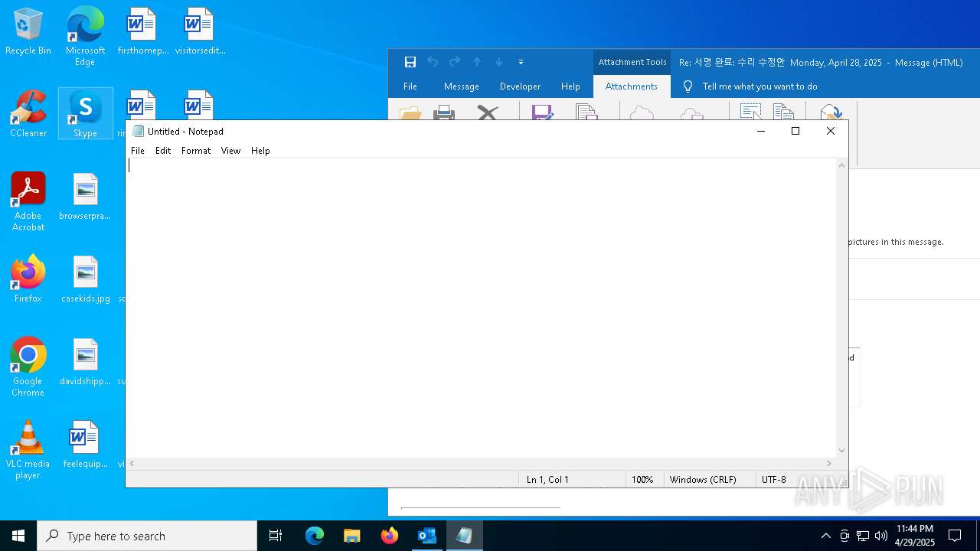Switch to the Help tab in Outlook
Viewport: 980px width, 551px height.
click(570, 86)
